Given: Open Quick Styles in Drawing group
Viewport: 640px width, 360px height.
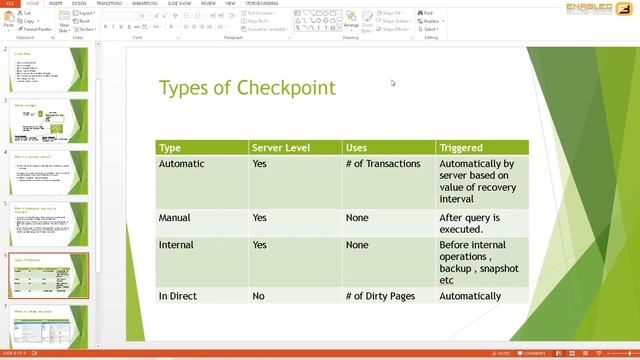Looking at the screenshot, I should point(367,21).
